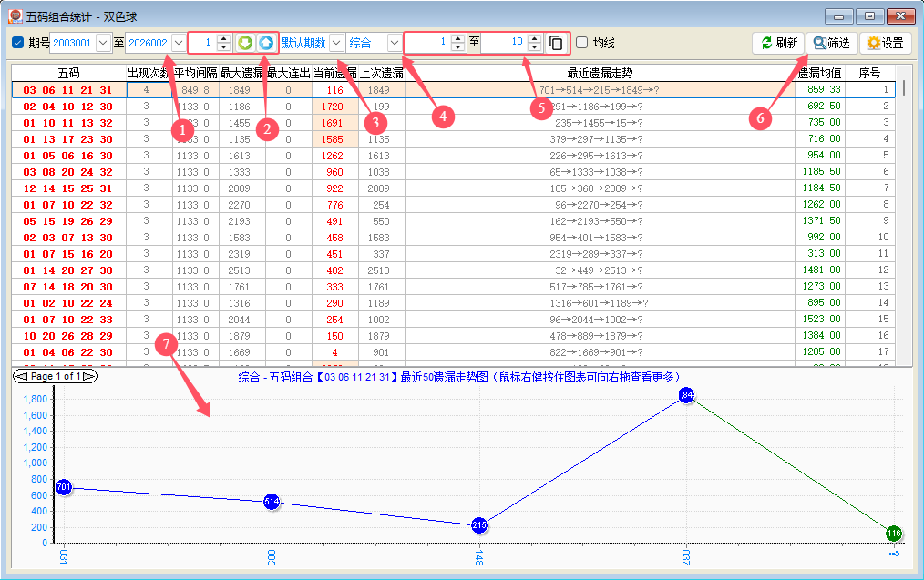Select row with combination 02 04 10 12 30
This screenshot has height=580, width=924.
[x=68, y=107]
